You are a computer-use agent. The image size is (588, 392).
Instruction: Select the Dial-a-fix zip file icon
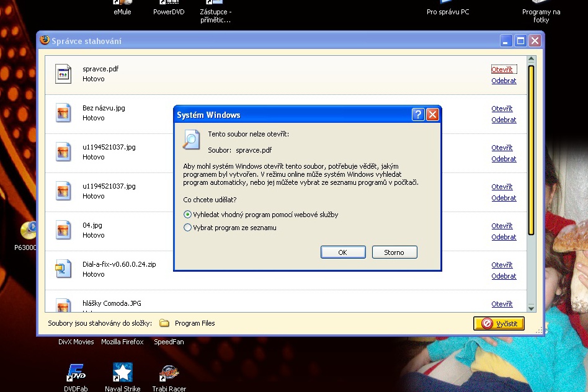[x=63, y=269]
